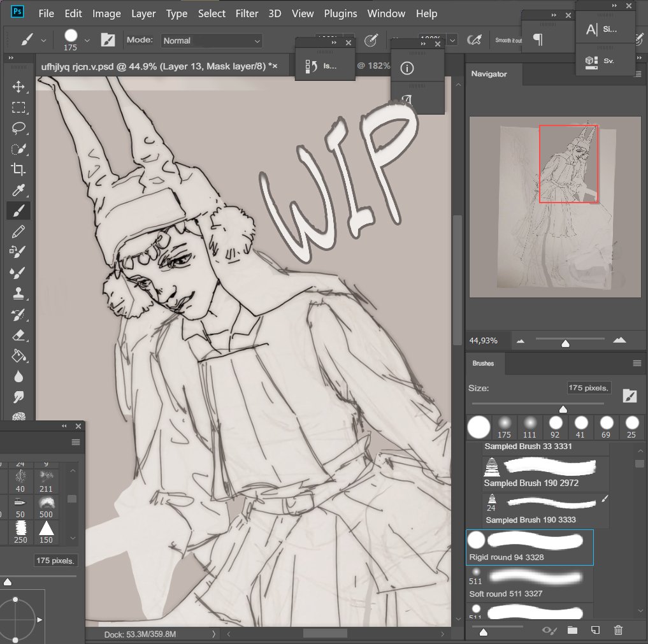Select the Rectangular Marquee tool

[x=18, y=108]
